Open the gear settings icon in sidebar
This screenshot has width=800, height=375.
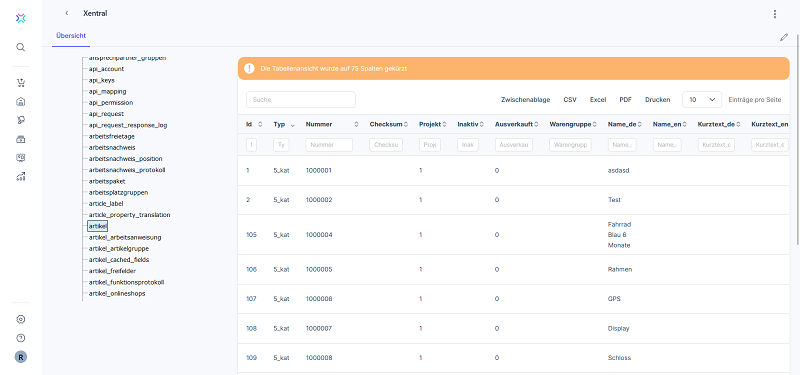click(20, 319)
